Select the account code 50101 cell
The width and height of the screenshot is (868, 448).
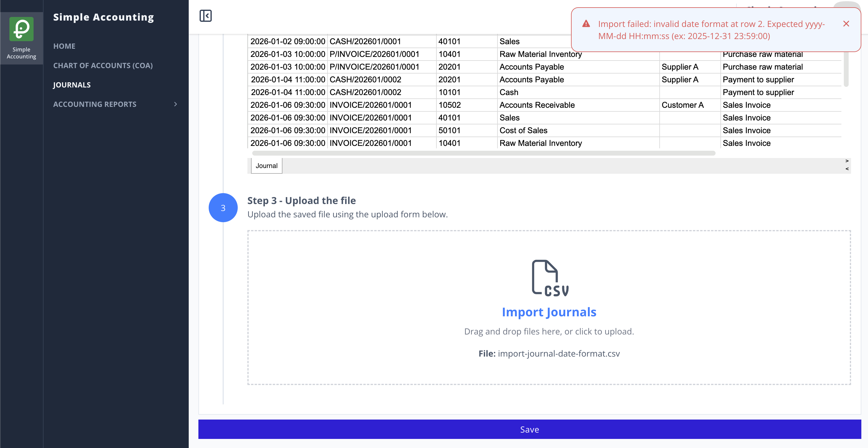click(467, 130)
